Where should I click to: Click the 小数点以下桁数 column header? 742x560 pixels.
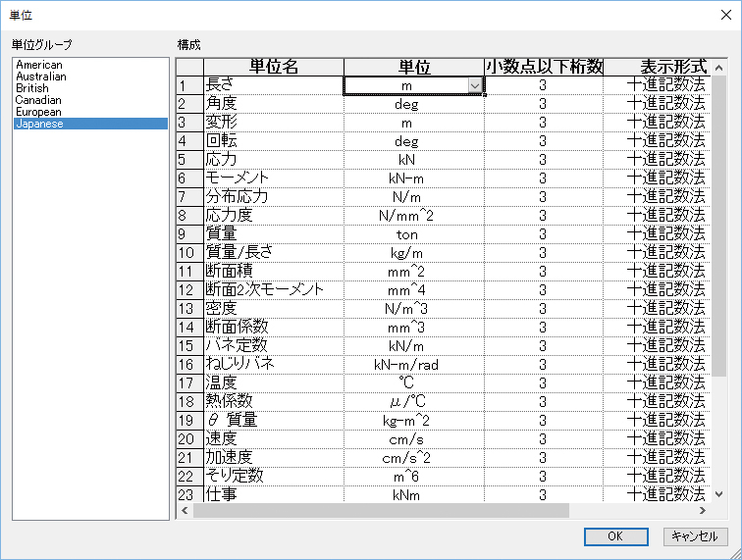coord(544,67)
